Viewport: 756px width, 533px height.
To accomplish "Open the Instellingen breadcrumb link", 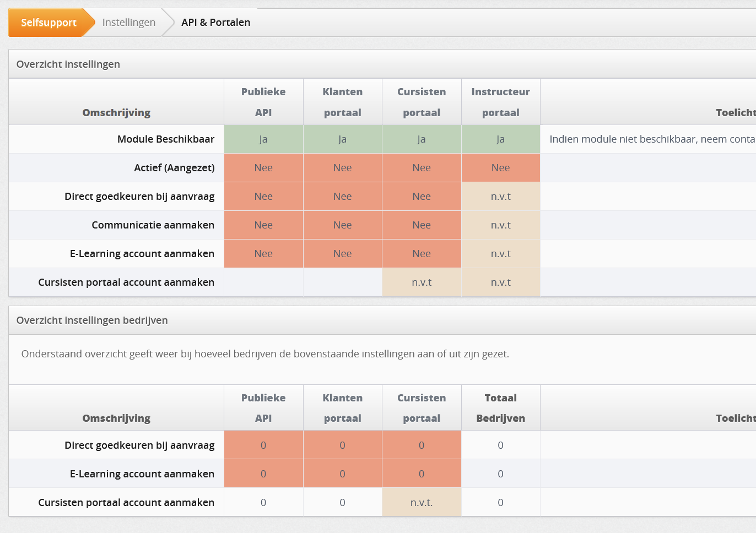I will [129, 23].
